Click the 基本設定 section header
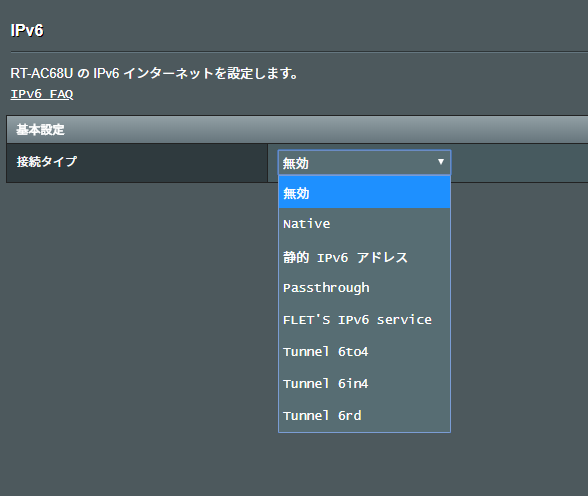This screenshot has height=496, width=588. [40, 130]
